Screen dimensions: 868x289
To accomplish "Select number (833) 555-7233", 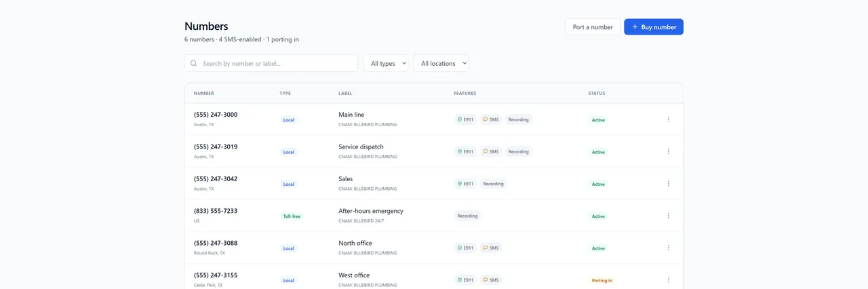I will pos(216,211).
